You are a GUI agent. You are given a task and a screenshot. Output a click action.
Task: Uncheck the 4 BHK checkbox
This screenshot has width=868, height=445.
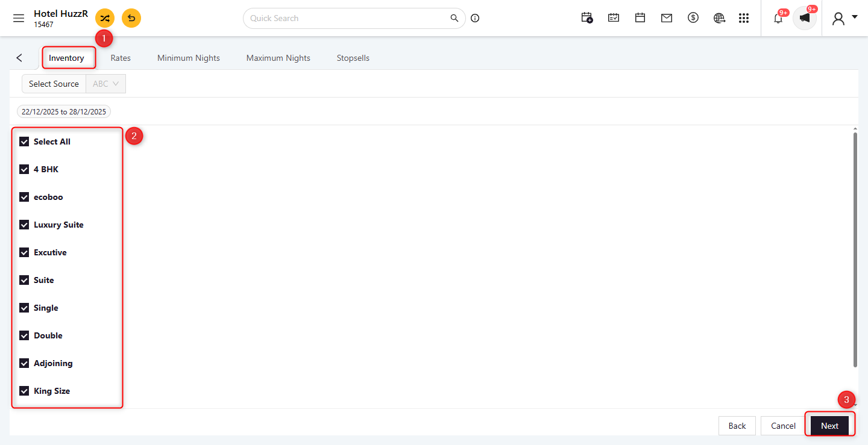tap(24, 169)
